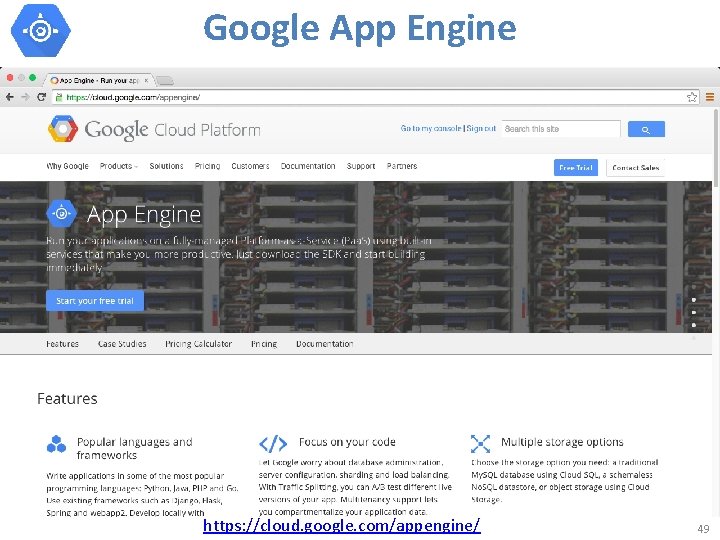Open the Customers menu item

pos(250,166)
